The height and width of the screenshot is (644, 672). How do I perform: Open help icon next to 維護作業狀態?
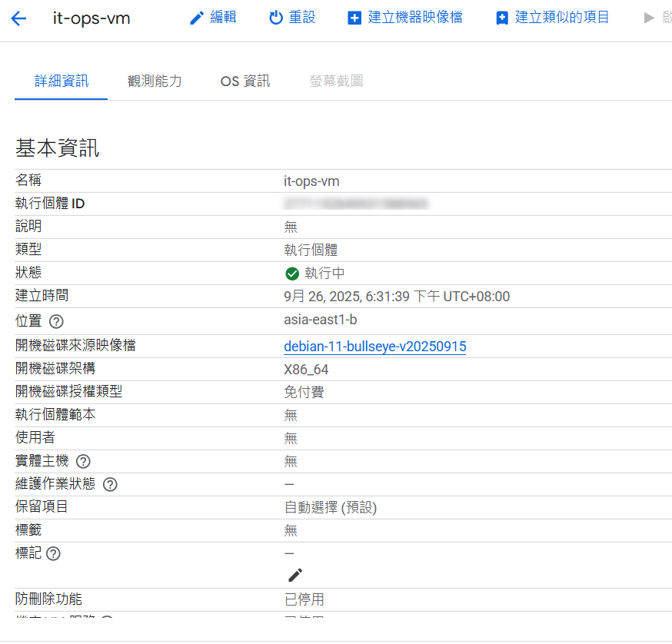[110, 484]
